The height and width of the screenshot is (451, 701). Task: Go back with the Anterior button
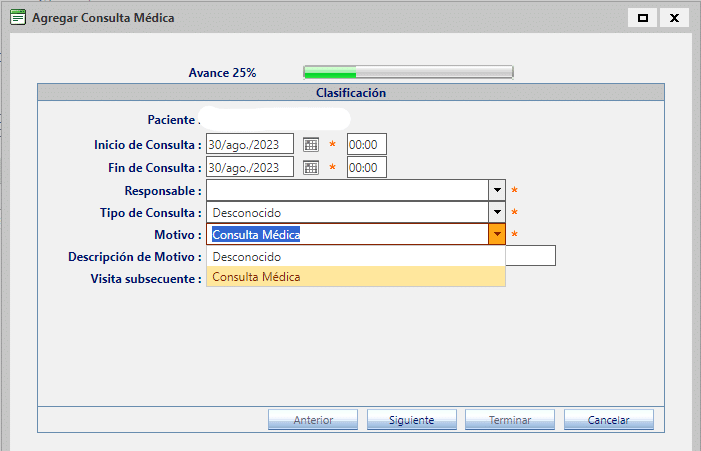pyautogui.click(x=313, y=420)
